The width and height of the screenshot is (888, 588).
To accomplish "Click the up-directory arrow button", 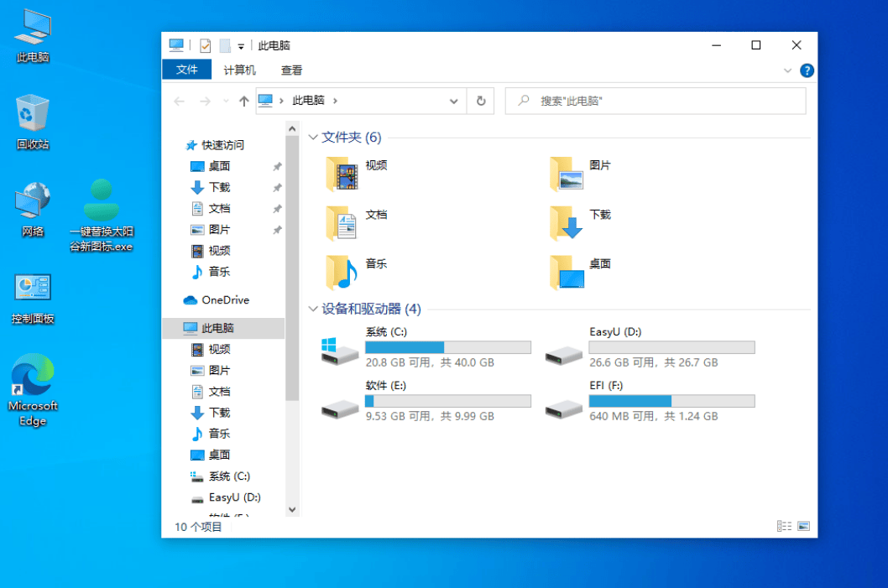I will click(244, 101).
